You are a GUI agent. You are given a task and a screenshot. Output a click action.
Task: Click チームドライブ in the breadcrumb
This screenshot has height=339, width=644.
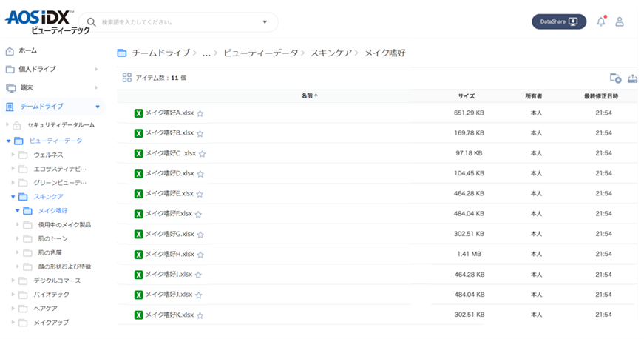click(x=160, y=53)
